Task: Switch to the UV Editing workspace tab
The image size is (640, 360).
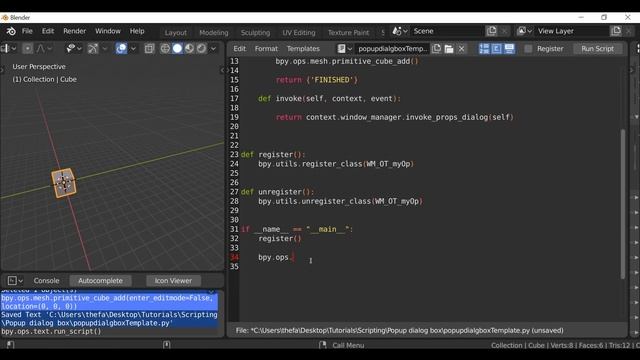Action: coord(299,32)
